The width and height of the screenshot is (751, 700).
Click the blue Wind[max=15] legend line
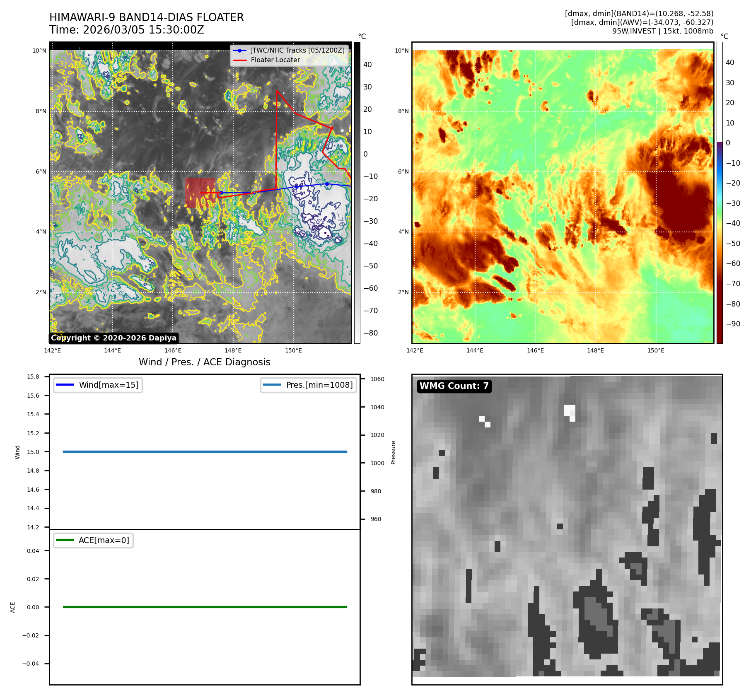65,385
